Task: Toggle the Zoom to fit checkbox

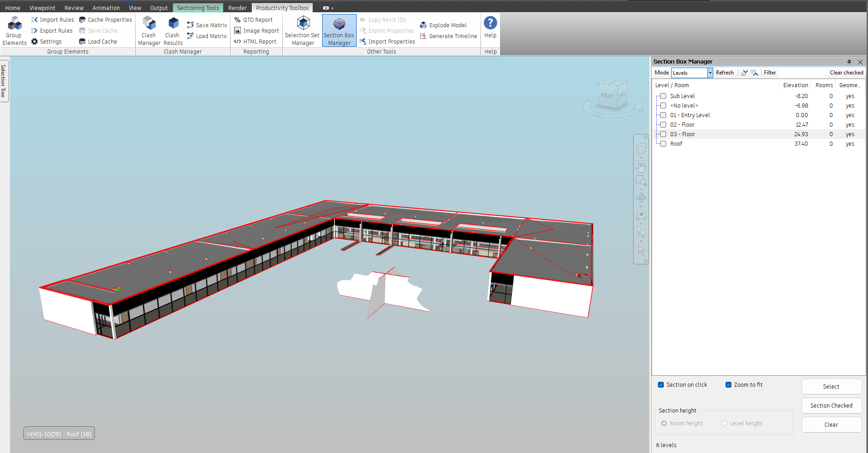Action: [x=728, y=385]
